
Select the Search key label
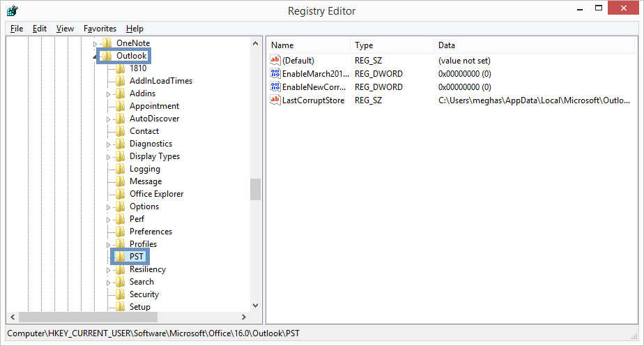[x=141, y=282]
